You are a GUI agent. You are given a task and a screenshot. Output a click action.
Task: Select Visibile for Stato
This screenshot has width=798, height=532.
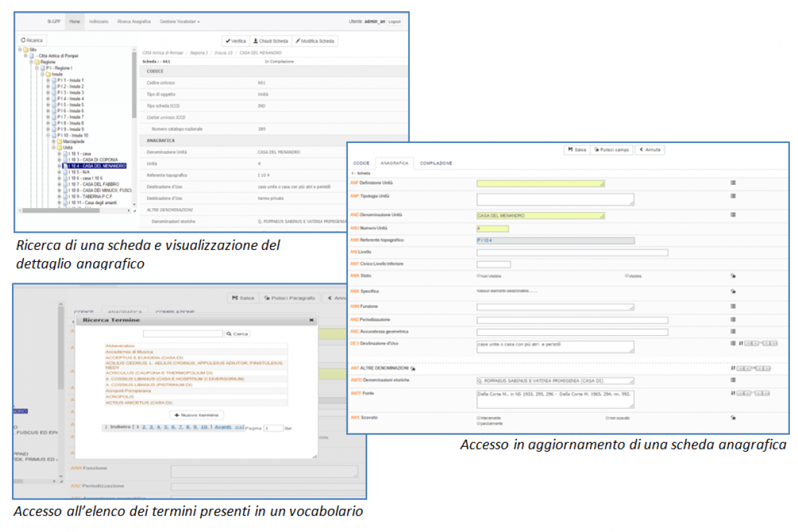pos(627,275)
